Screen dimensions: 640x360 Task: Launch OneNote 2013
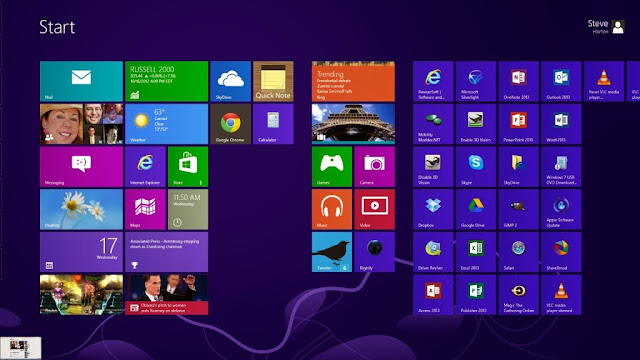coord(518,81)
